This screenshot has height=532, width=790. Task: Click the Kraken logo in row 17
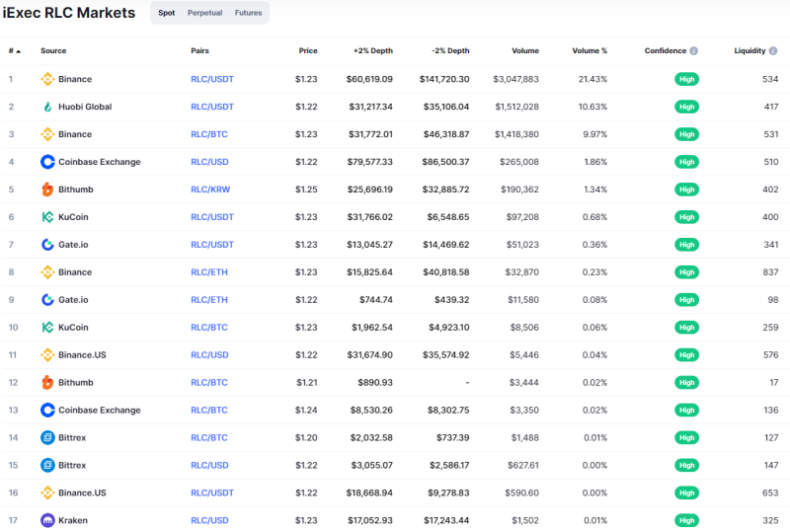[x=47, y=520]
